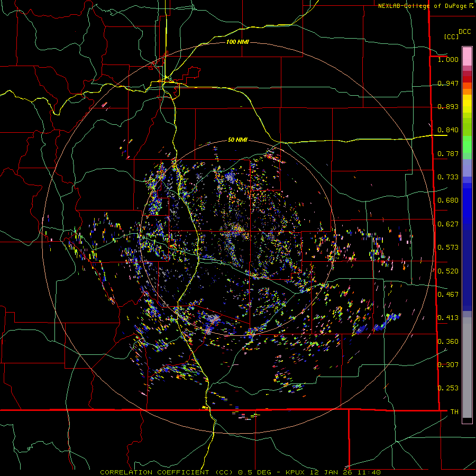Click the TH threshold label on the scale
476x476 pixels.
pos(454,412)
